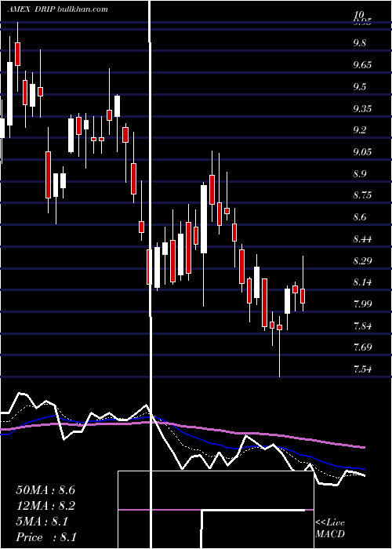Viewport: 392px width, 549px height.
Task: Click the 'Price : 8.1' legend value
Action: click(46, 536)
